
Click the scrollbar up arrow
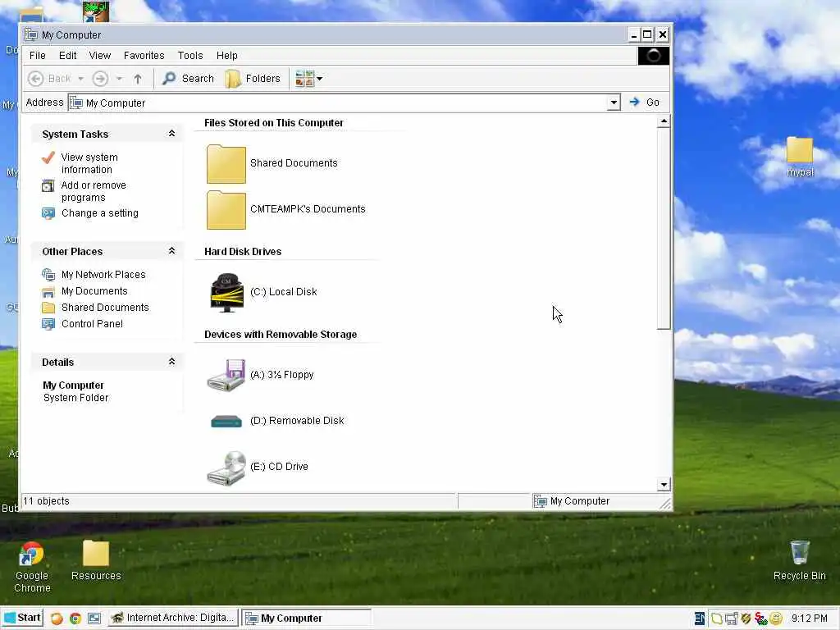click(664, 121)
